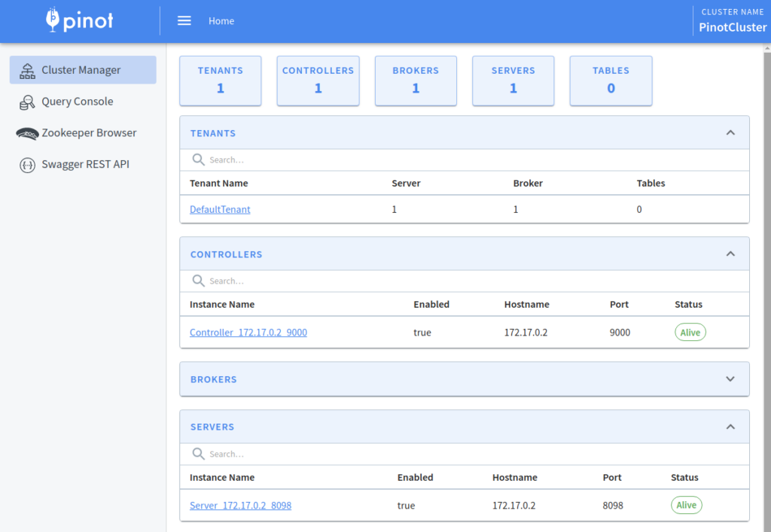Open the Controller_172.17.0.2_9000 instance link
The image size is (771, 532).
point(248,332)
